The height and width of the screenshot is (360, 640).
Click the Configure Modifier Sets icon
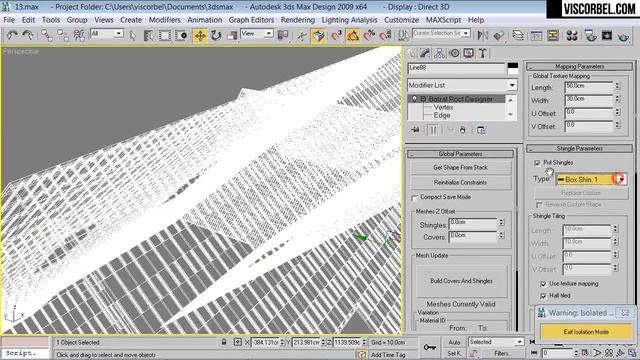click(x=481, y=130)
